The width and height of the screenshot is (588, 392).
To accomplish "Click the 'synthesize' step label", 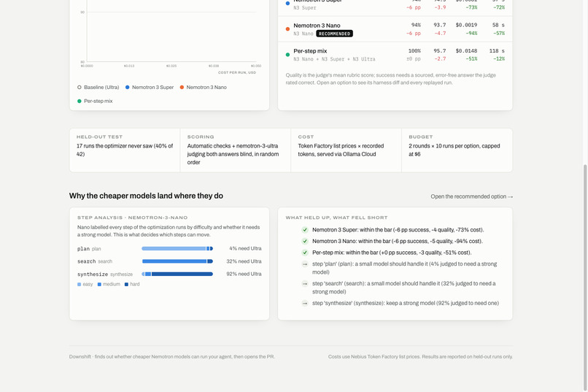I will (93, 274).
